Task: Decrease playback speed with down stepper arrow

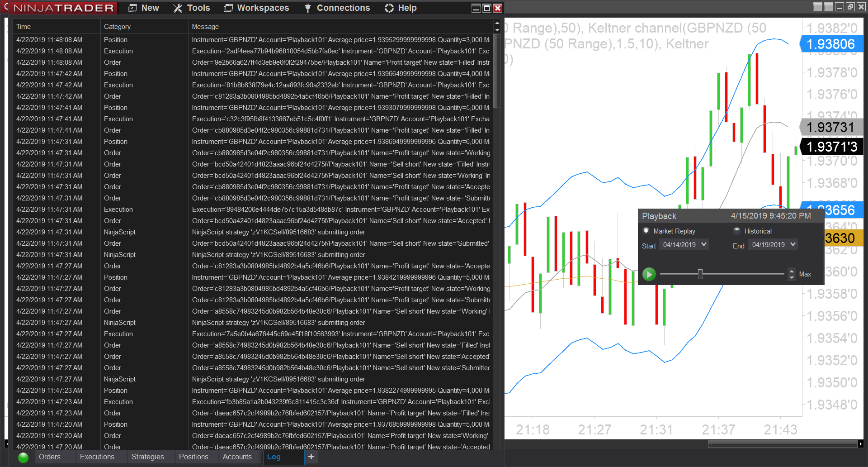Action: click(792, 277)
